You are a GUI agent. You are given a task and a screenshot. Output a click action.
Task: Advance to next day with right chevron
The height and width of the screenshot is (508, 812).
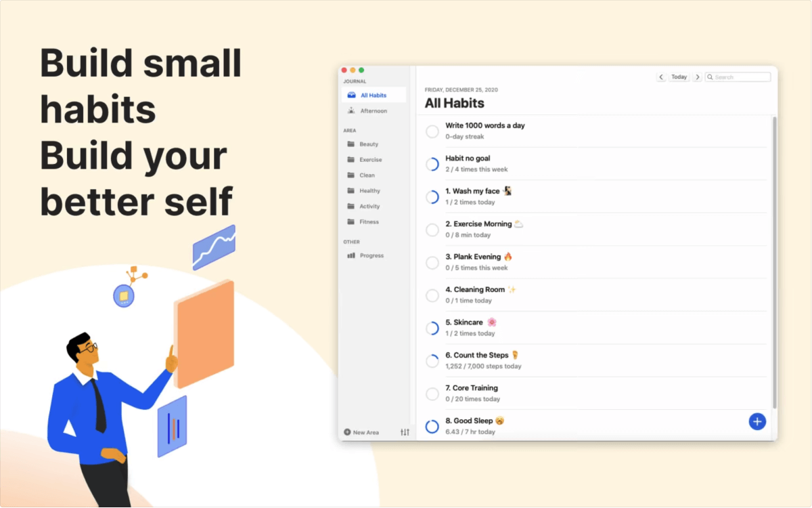point(698,77)
